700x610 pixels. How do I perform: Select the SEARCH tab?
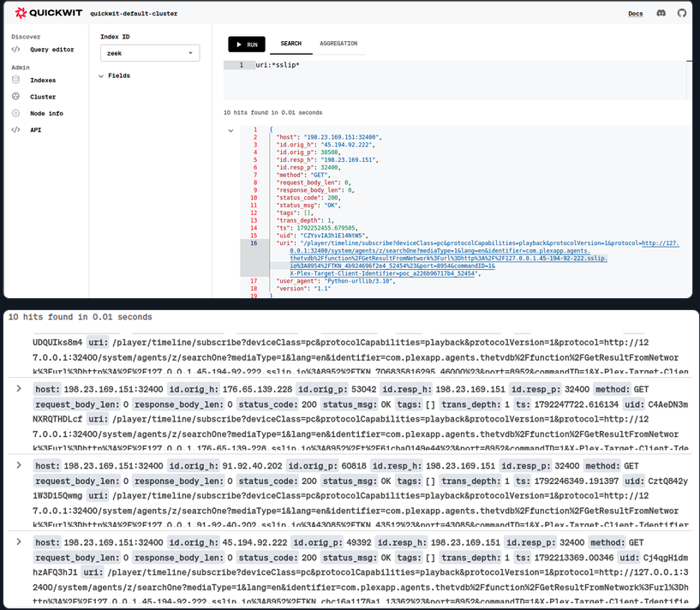(291, 44)
